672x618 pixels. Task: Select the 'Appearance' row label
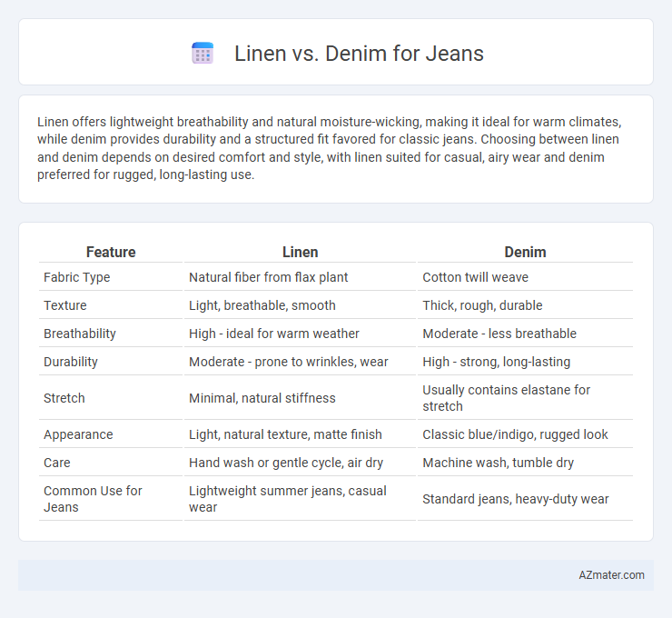point(78,434)
